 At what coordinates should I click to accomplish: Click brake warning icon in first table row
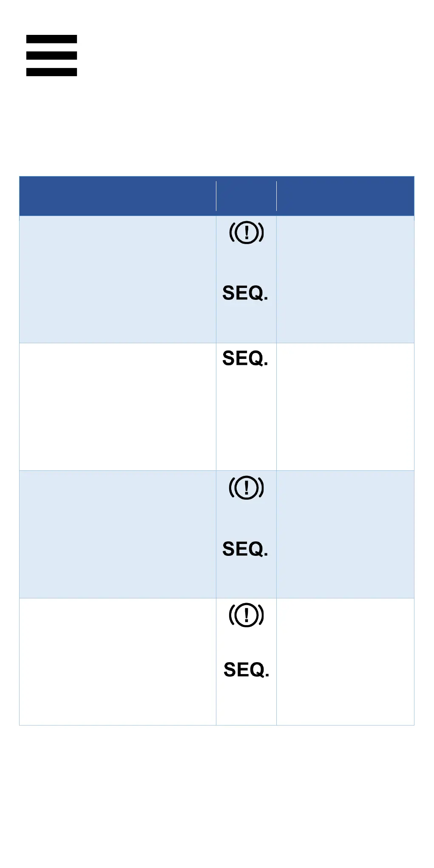(247, 233)
